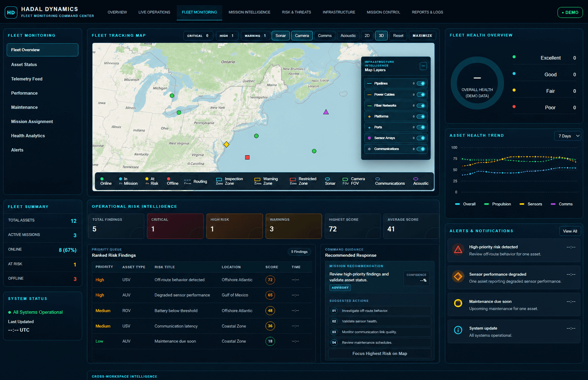The height and width of the screenshot is (380, 588).
Task: Collapse the Map Layers panel minus icon
Action: [423, 66]
